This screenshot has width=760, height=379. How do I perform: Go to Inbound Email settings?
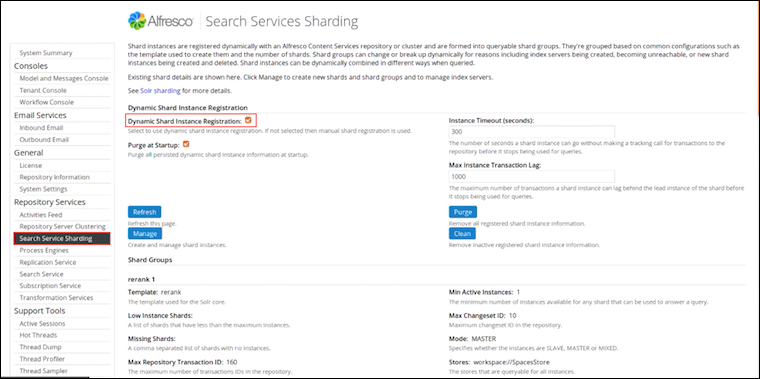[41, 128]
